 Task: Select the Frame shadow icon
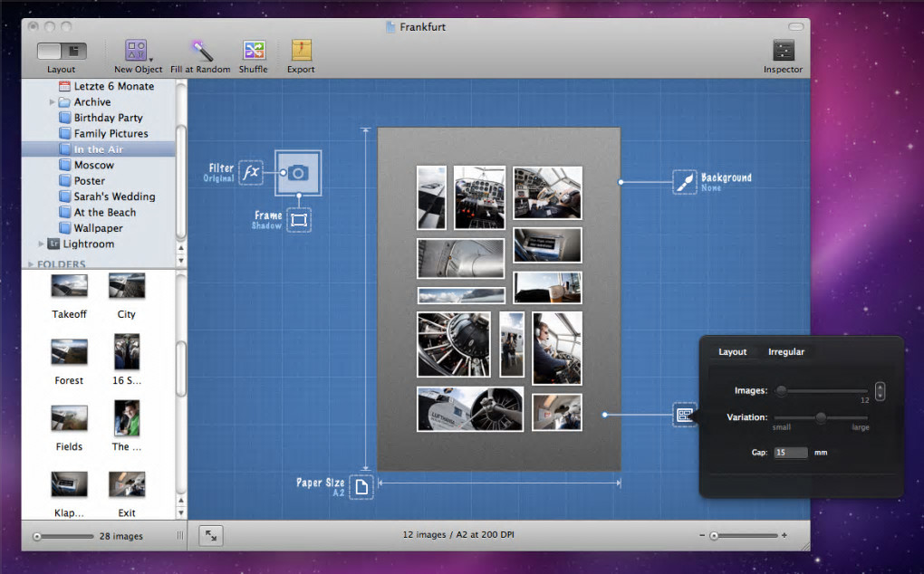299,220
